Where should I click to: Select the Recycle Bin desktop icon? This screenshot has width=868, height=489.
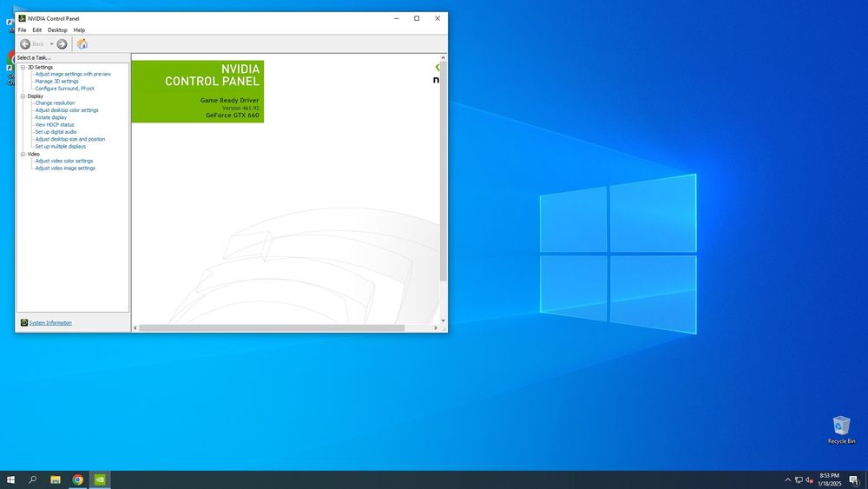coord(841,430)
